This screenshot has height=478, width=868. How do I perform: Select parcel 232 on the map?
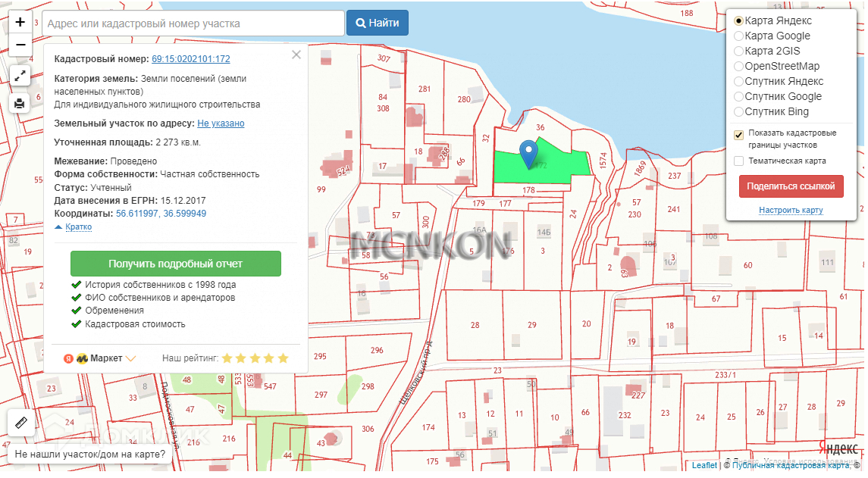pyautogui.click(x=625, y=415)
